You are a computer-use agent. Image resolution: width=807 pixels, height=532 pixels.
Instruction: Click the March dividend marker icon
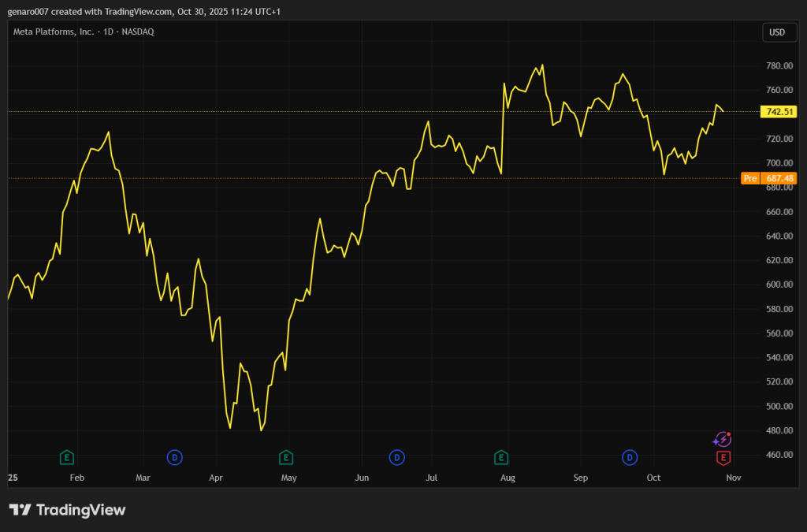pyautogui.click(x=174, y=457)
